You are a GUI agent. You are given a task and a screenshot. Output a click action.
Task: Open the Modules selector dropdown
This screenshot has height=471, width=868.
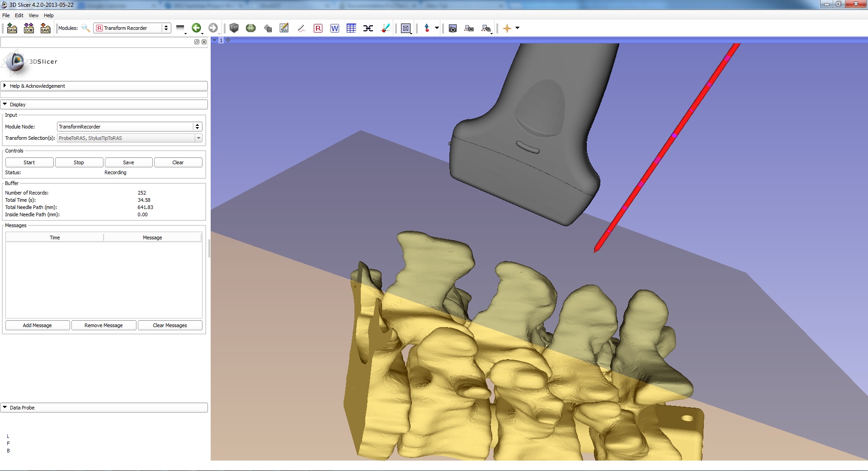coord(132,28)
